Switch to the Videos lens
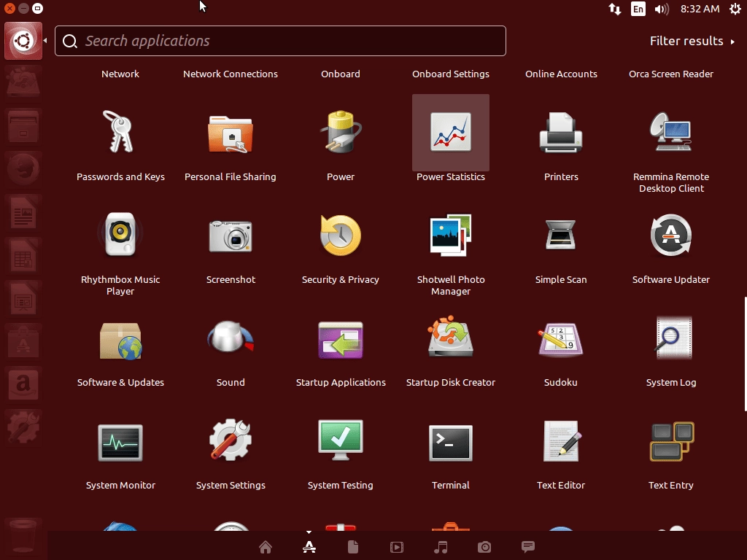The height and width of the screenshot is (560, 747). (397, 547)
